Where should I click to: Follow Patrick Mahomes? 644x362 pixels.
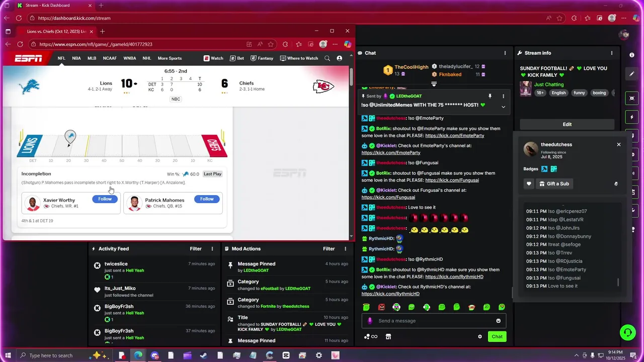coord(207,199)
